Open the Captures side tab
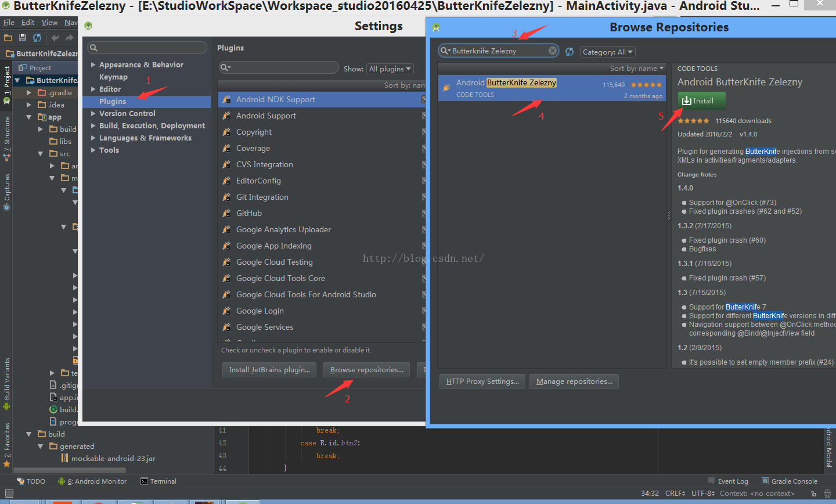The width and height of the screenshot is (836, 504). click(x=7, y=192)
